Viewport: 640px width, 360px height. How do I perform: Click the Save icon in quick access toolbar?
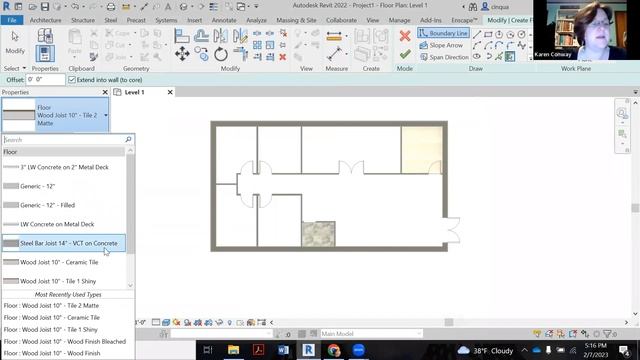(x=44, y=7)
